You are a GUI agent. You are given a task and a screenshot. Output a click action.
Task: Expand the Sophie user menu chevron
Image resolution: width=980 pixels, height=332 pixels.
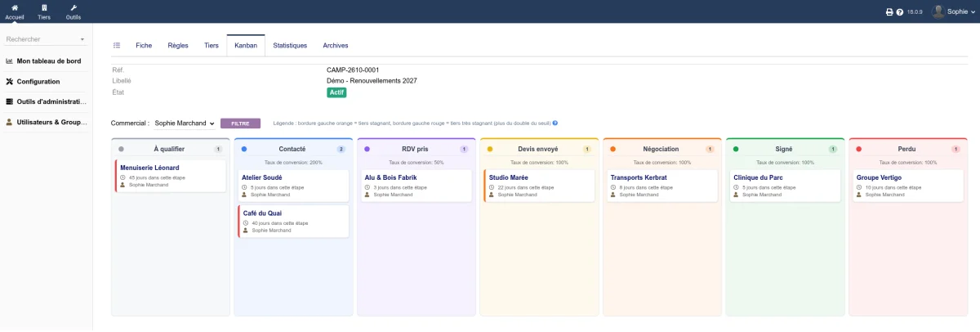pos(972,12)
